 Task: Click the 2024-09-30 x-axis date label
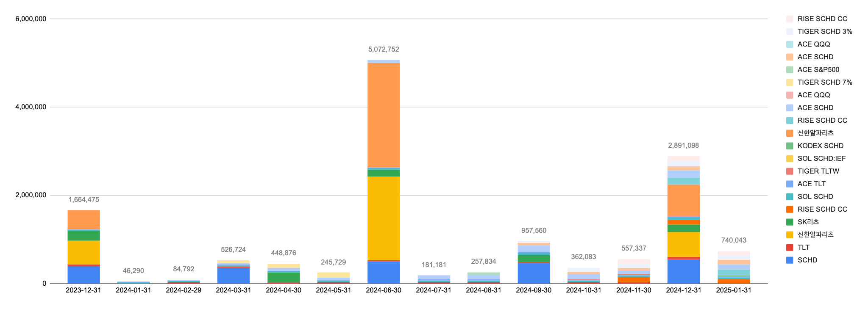tap(534, 290)
